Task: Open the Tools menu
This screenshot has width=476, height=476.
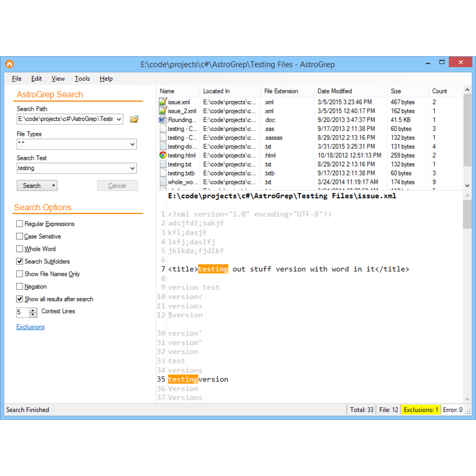Action: coord(82,78)
